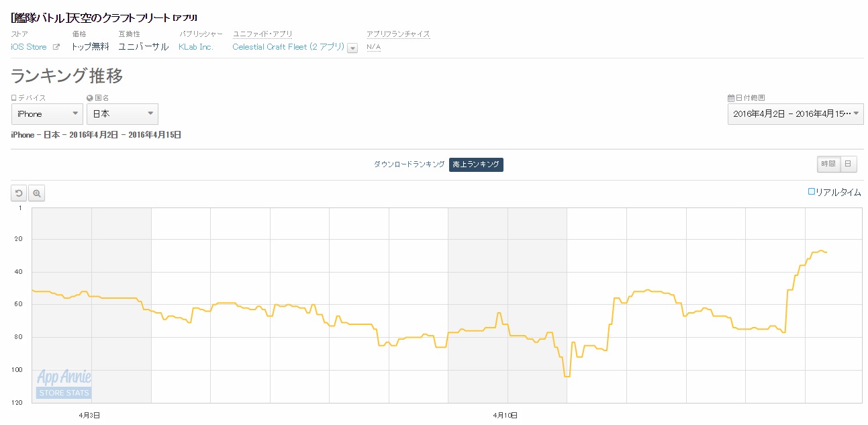
Task: Switch chart granularity to 時間
Action: click(828, 164)
